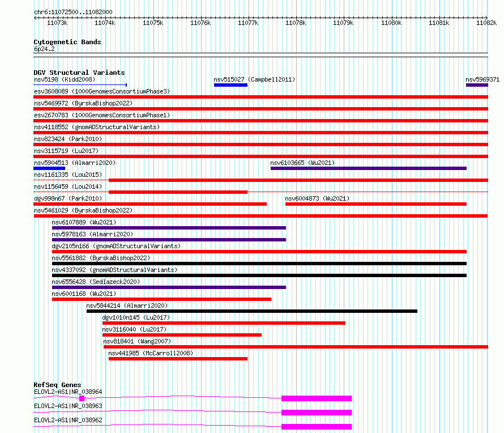
Task: Click the black bar of nsv5561882
Action: (259, 264)
